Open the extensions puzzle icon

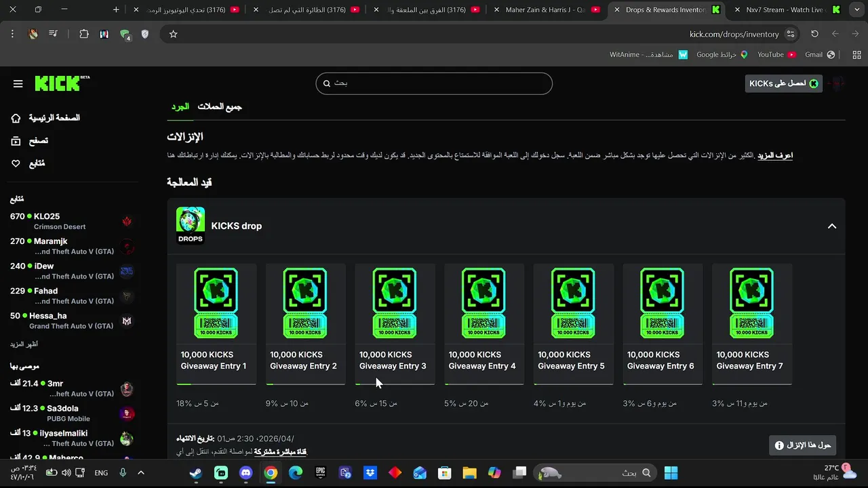pyautogui.click(x=84, y=34)
